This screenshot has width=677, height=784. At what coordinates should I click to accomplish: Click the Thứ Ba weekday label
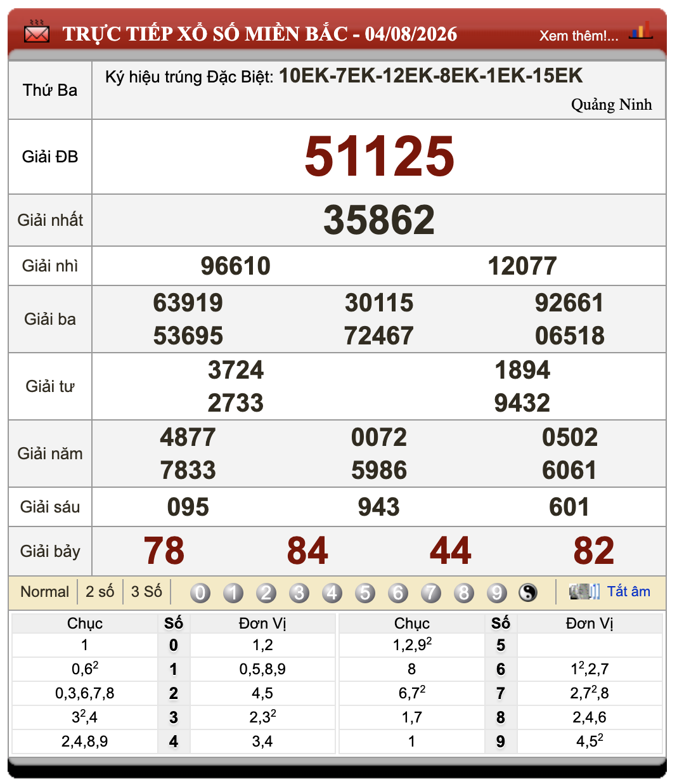click(50, 90)
